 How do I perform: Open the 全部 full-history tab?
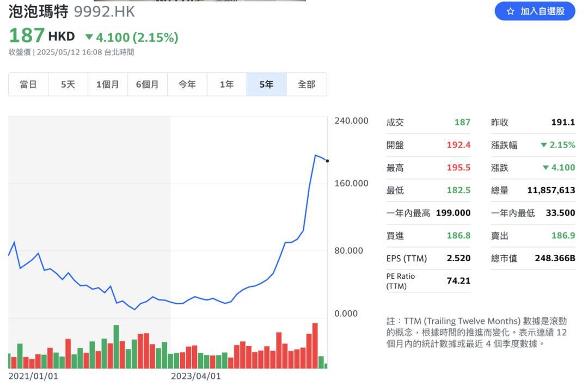(x=307, y=84)
